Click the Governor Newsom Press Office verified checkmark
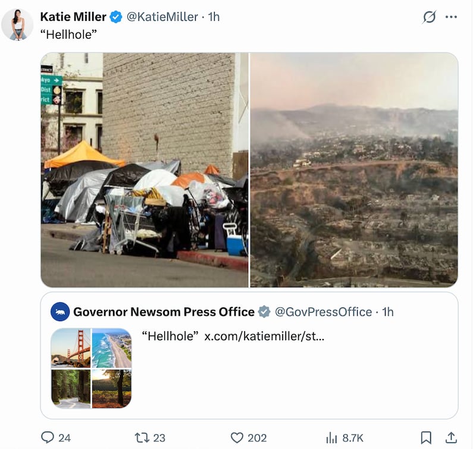 point(264,311)
